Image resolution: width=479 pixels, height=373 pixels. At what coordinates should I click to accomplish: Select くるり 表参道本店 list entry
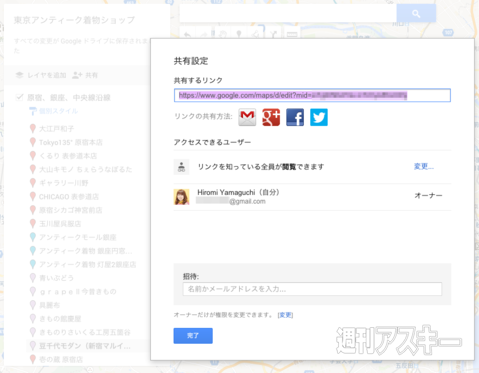tap(68, 156)
